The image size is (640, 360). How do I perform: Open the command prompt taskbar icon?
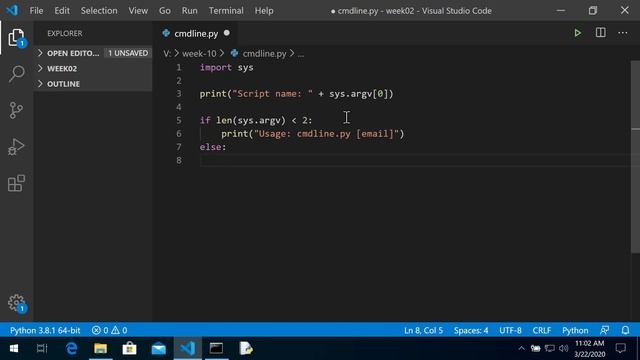[216, 349]
